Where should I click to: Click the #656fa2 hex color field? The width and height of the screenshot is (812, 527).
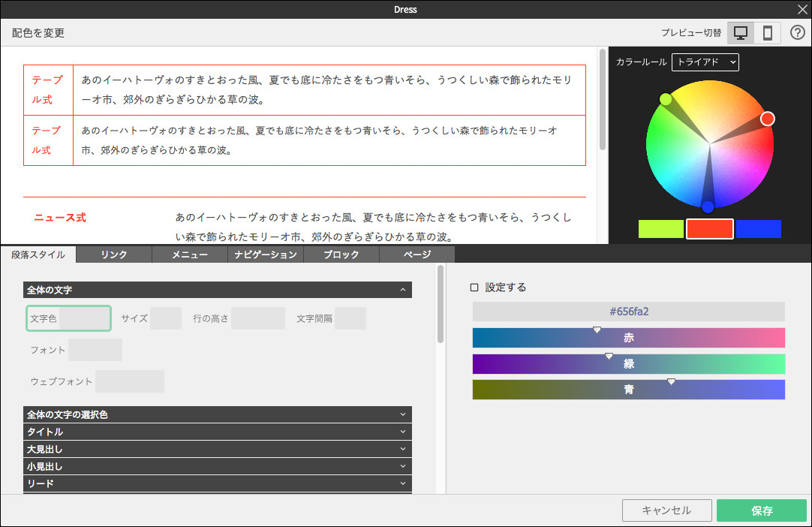click(x=629, y=312)
